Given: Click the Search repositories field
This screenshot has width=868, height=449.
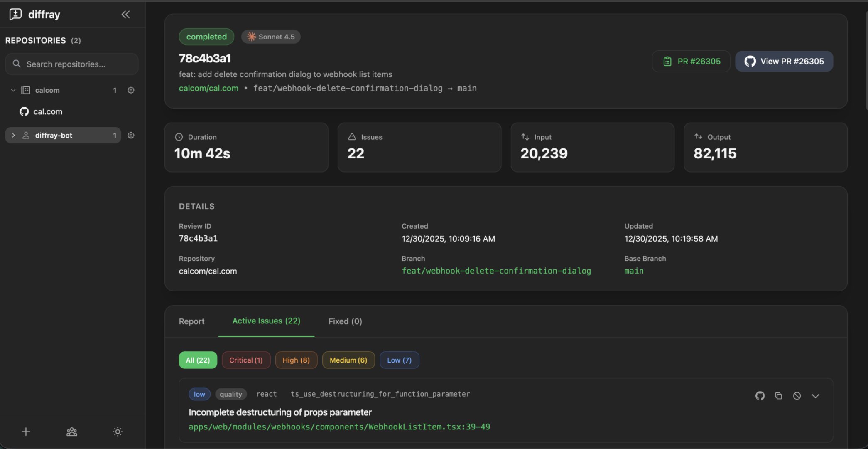Looking at the screenshot, I should (71, 64).
